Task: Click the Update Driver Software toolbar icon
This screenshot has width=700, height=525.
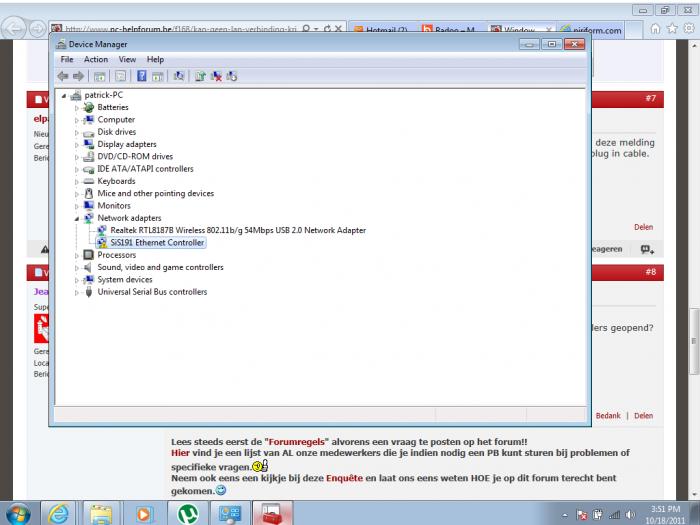Action: point(200,76)
